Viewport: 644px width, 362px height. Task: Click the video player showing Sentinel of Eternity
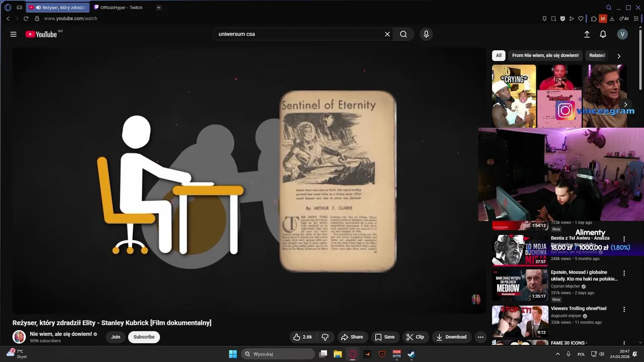[x=249, y=181]
